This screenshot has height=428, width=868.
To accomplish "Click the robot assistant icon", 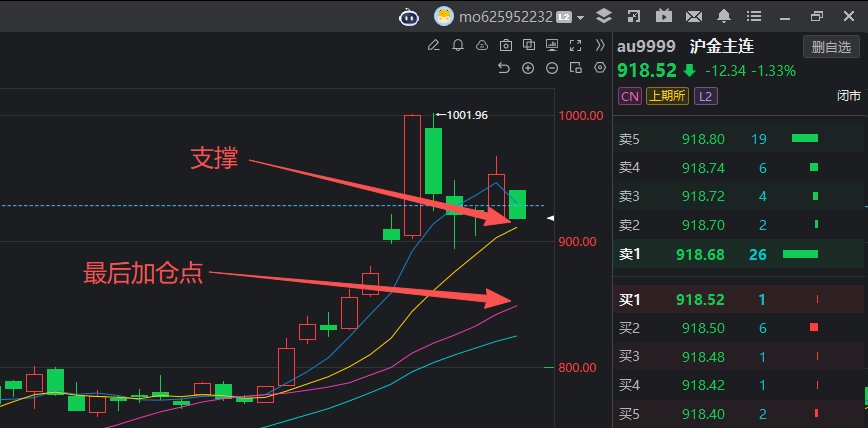I will coord(410,16).
